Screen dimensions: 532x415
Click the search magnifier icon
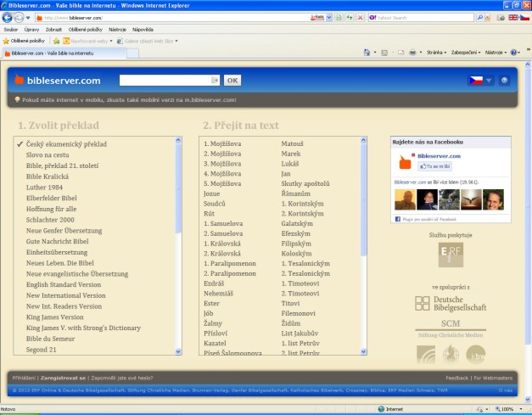coord(479,18)
